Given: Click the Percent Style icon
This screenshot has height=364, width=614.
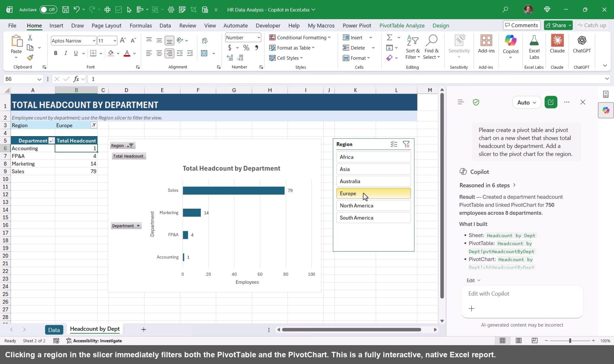Looking at the screenshot, I should coord(246,48).
